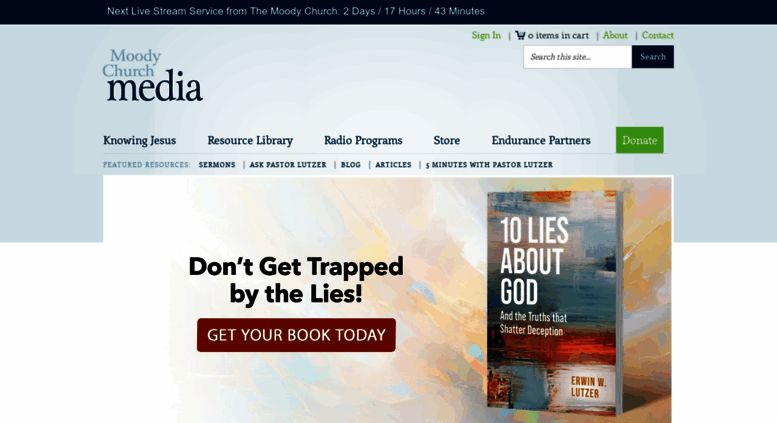Screen dimensions: 777x423
Task: Click the shopping cart icon
Action: pos(520,35)
